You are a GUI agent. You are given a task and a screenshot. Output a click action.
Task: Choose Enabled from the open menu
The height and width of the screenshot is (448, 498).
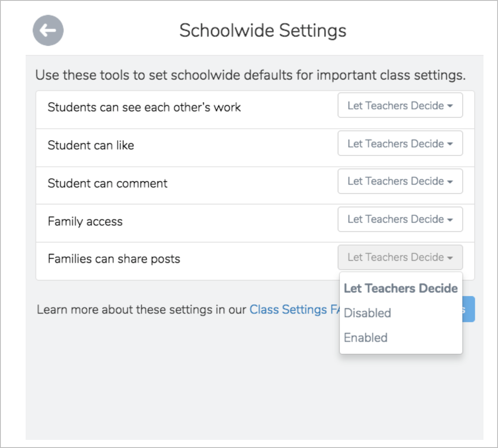coord(366,338)
